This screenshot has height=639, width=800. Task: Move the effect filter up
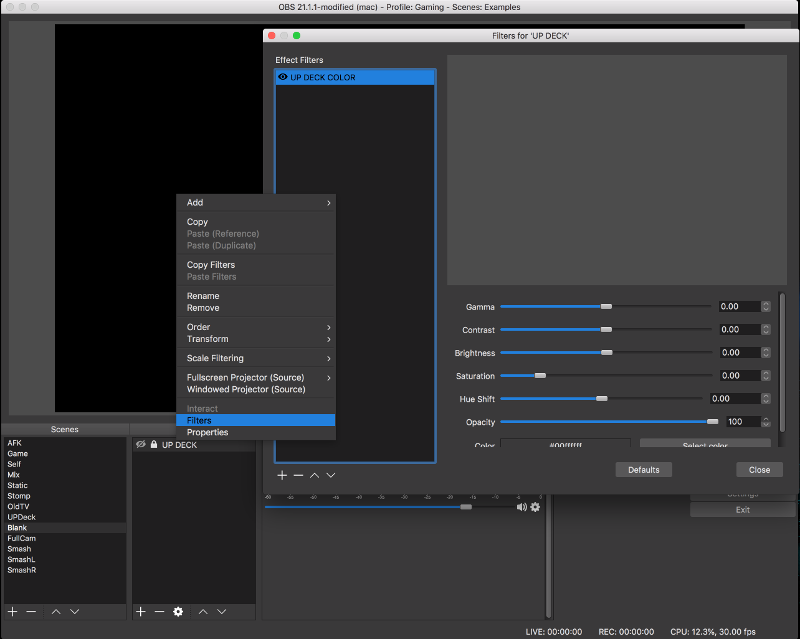coord(314,475)
